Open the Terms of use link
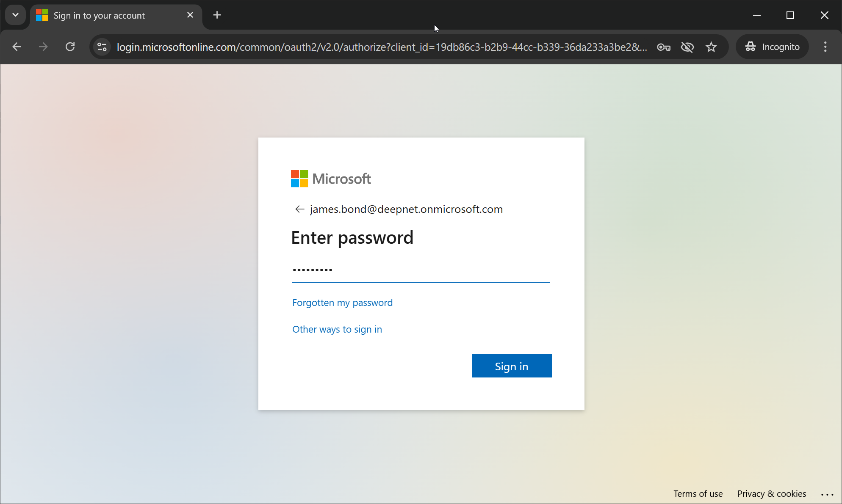The image size is (842, 504). tap(698, 493)
